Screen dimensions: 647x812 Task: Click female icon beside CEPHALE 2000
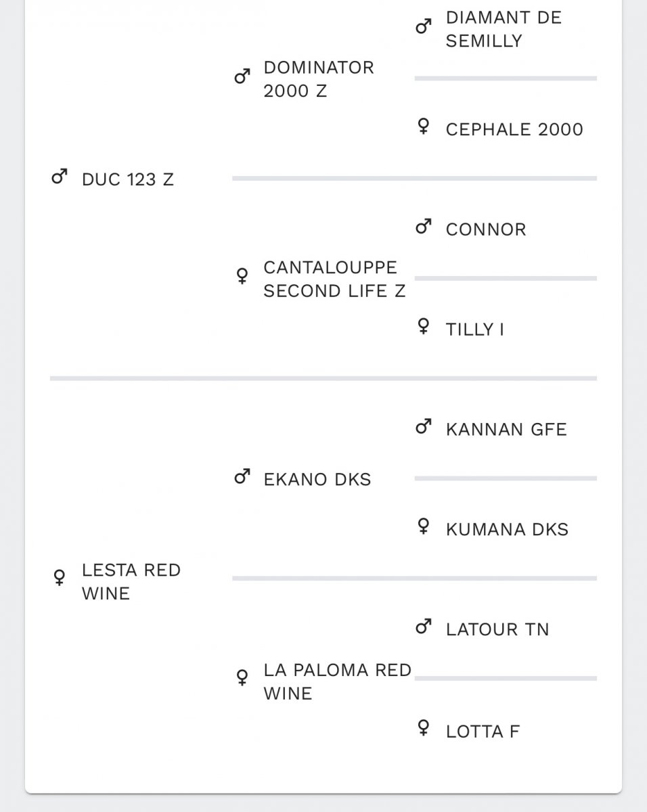click(424, 127)
